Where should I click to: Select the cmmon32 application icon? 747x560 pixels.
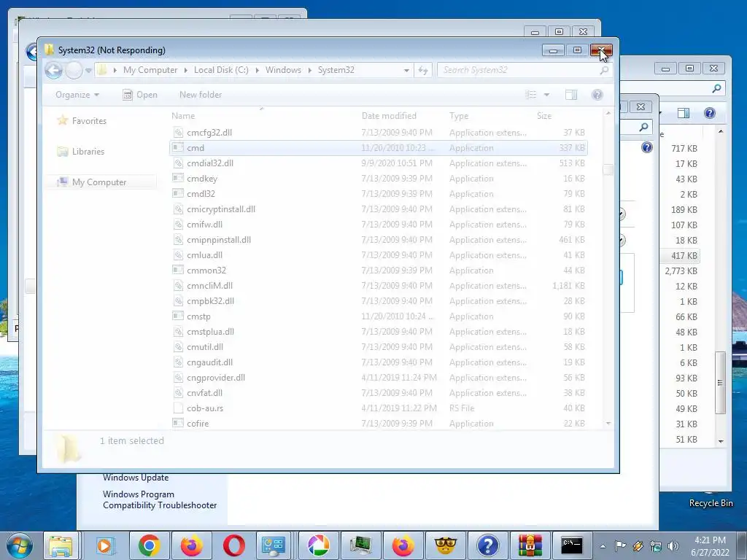[178, 270]
